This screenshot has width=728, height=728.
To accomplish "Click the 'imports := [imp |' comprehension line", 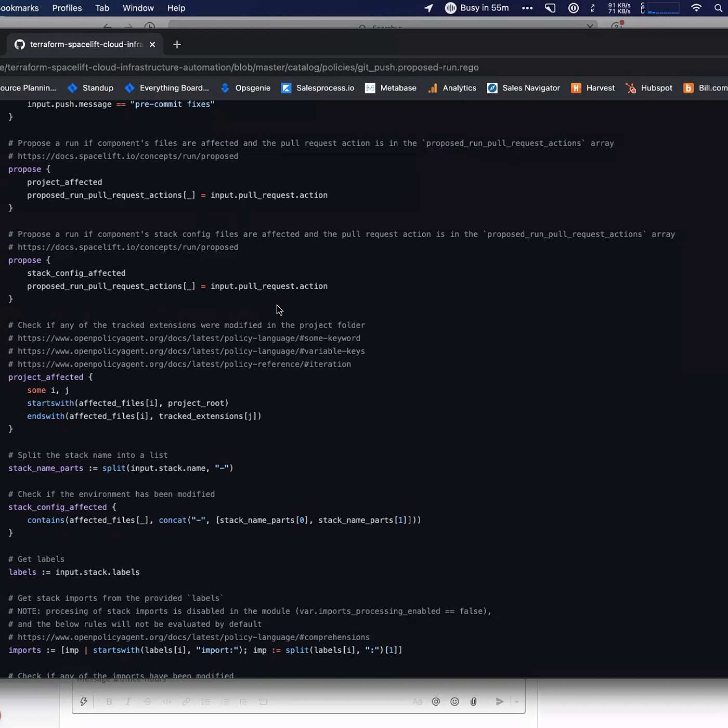I will click(205, 650).
